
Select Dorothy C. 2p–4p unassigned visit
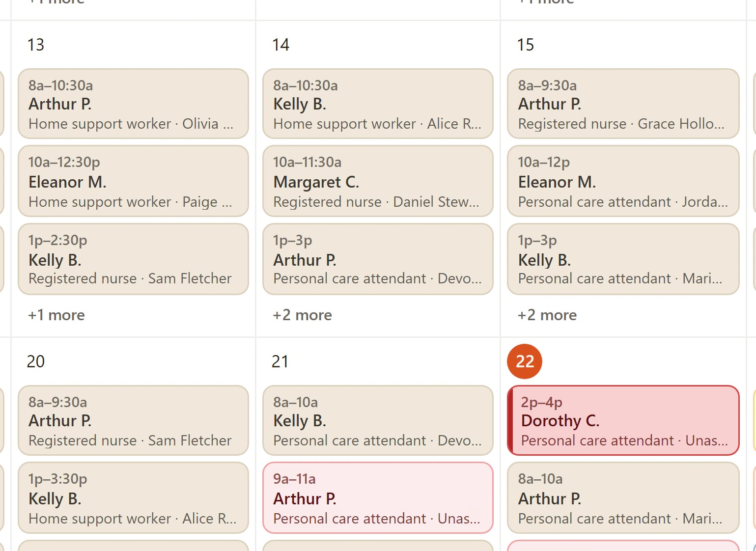click(623, 420)
